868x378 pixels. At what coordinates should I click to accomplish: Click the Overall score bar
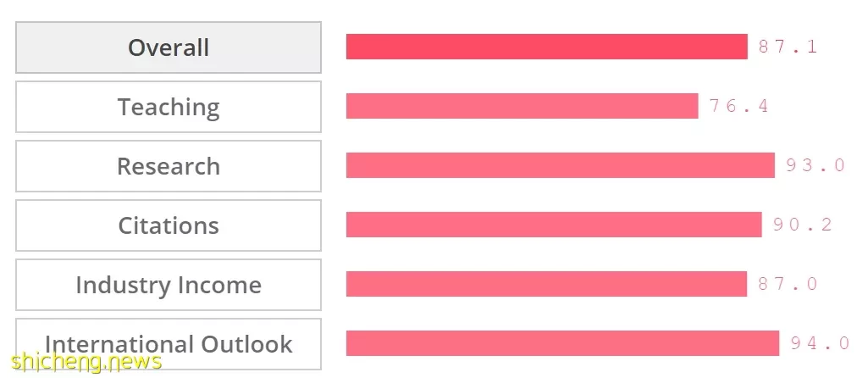547,47
